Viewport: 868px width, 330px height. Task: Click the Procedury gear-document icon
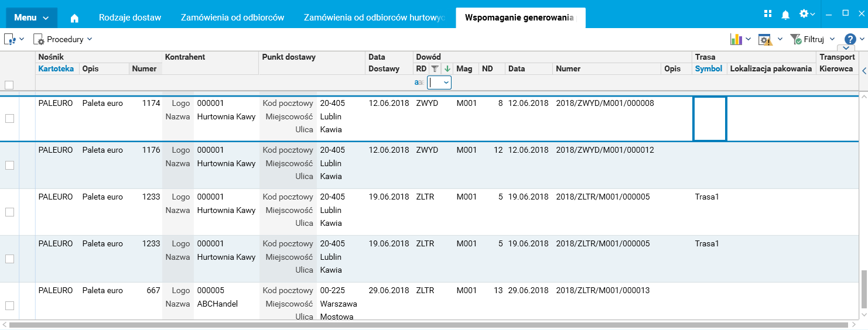tap(39, 39)
